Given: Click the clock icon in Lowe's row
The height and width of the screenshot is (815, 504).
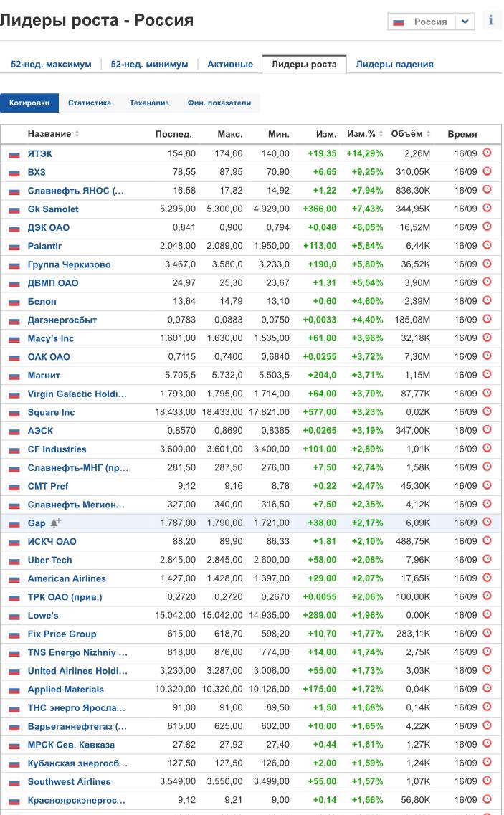Looking at the screenshot, I should 488,614.
